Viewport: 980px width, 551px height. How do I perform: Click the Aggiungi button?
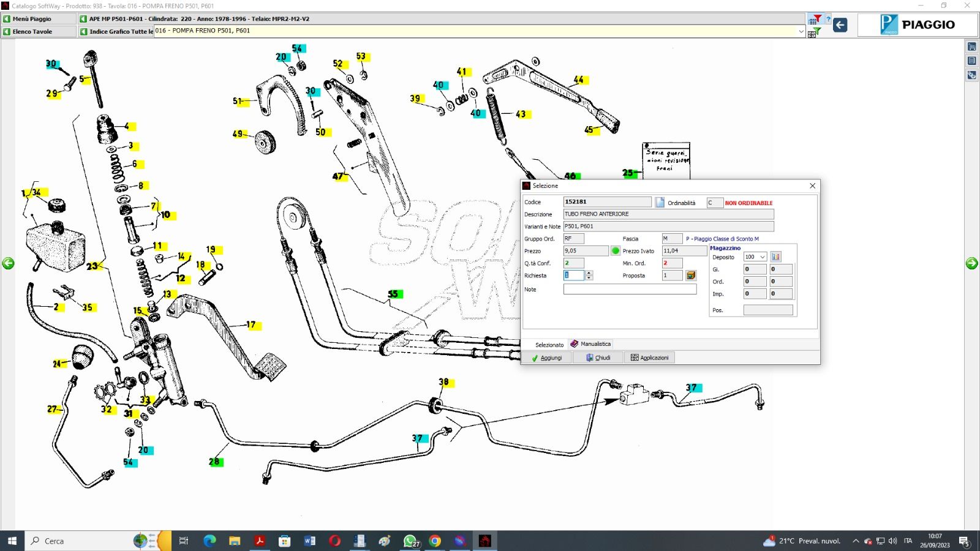point(546,358)
